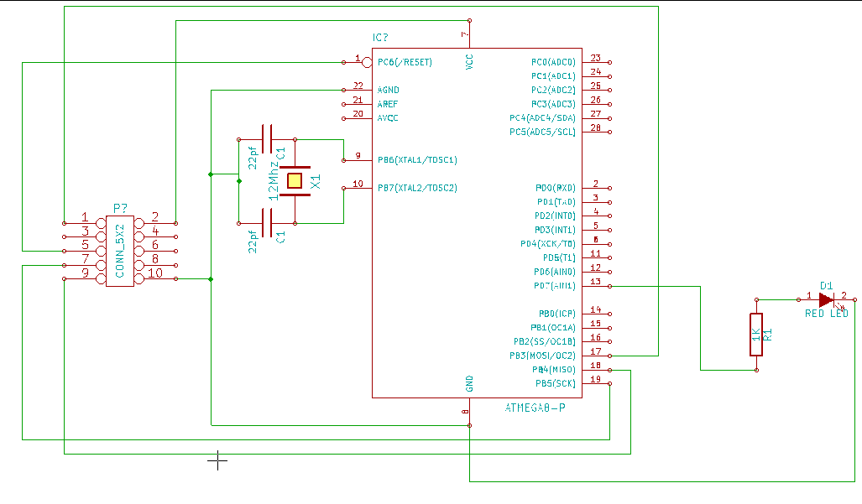
Task: Click the X1 reference label
Action: click(316, 182)
